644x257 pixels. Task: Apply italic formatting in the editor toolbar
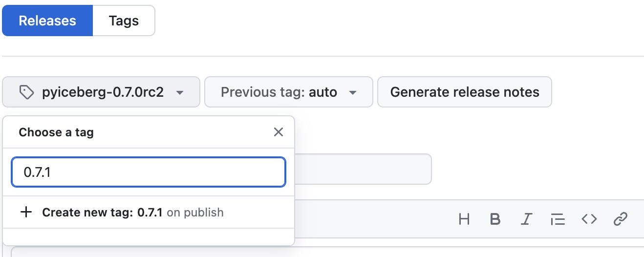click(526, 219)
